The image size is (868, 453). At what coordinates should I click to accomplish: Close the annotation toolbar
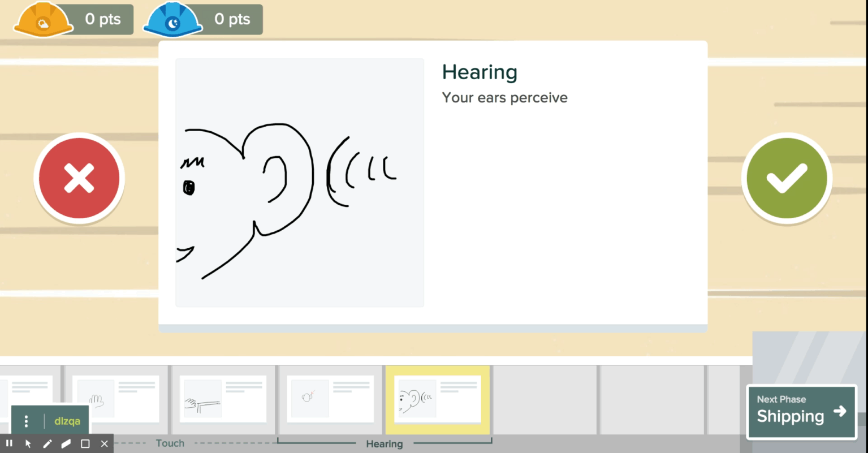pyautogui.click(x=104, y=443)
